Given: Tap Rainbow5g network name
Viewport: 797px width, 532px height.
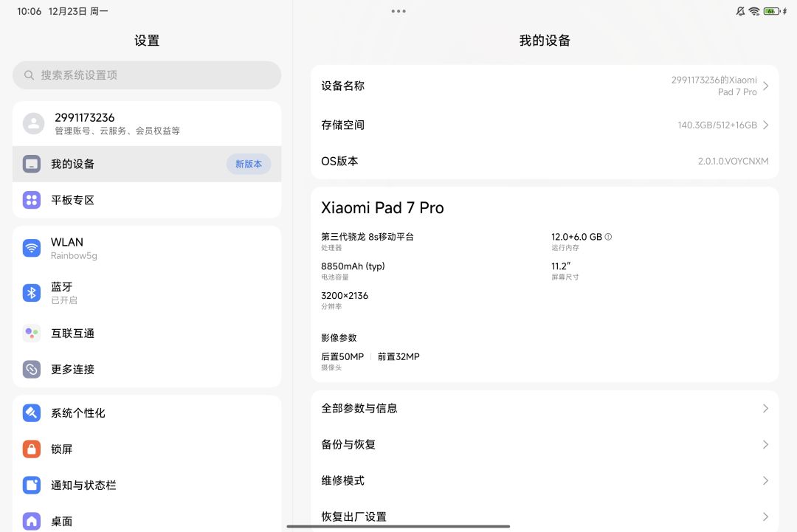Looking at the screenshot, I should (74, 255).
